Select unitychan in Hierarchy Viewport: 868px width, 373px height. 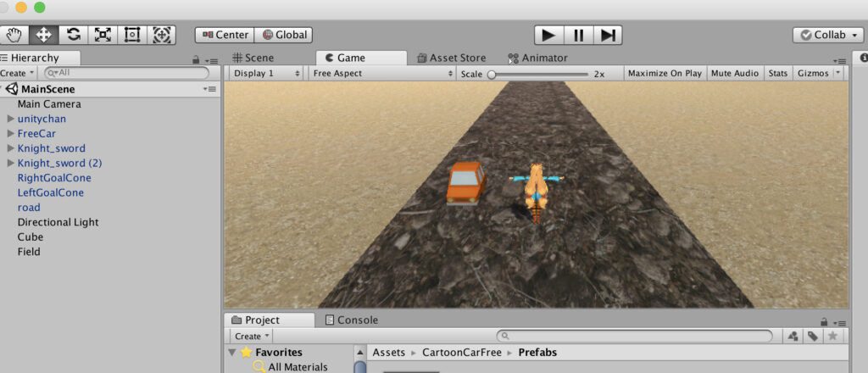click(x=42, y=119)
